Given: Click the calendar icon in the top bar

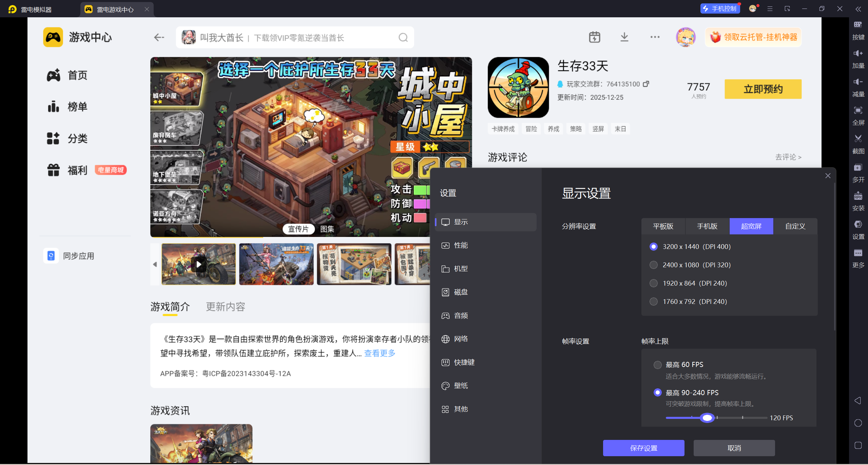Looking at the screenshot, I should click(x=594, y=37).
